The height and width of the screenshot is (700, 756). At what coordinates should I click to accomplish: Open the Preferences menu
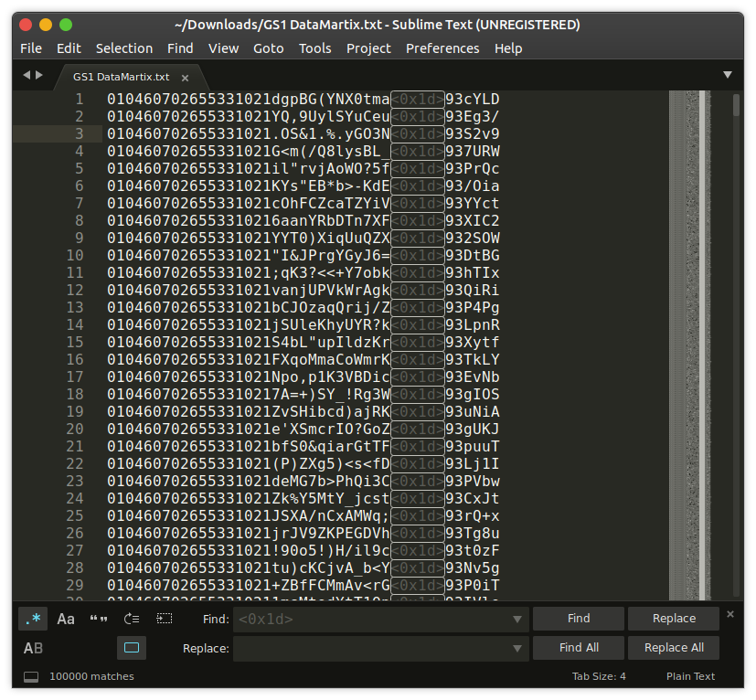pos(442,48)
